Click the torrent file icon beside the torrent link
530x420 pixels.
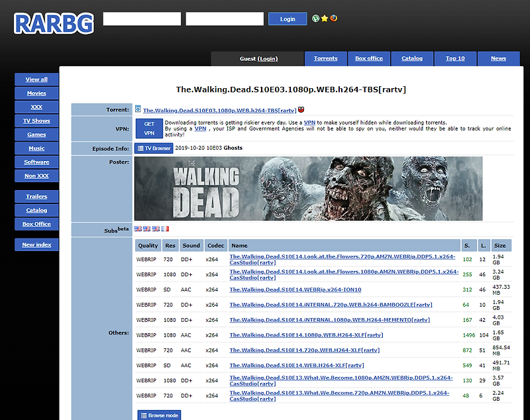coord(138,109)
